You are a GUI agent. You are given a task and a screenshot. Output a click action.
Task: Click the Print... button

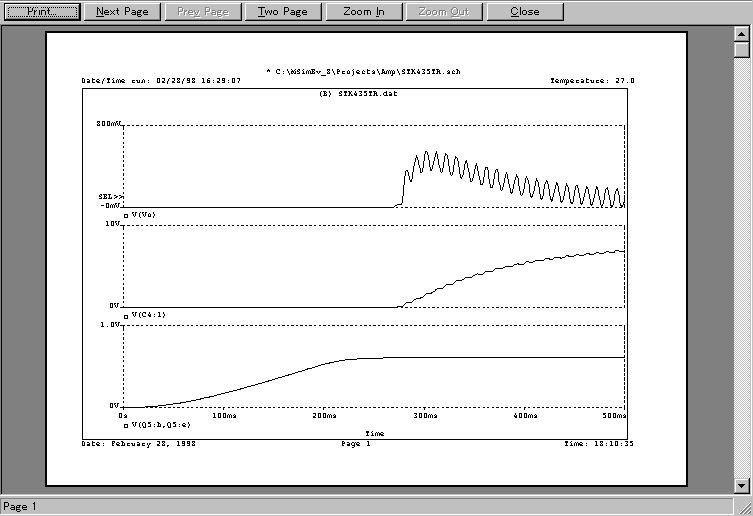point(40,12)
